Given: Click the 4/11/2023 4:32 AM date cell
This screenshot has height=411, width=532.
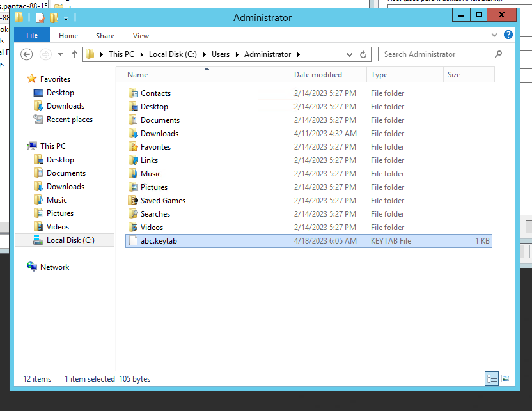Looking at the screenshot, I should [325, 133].
